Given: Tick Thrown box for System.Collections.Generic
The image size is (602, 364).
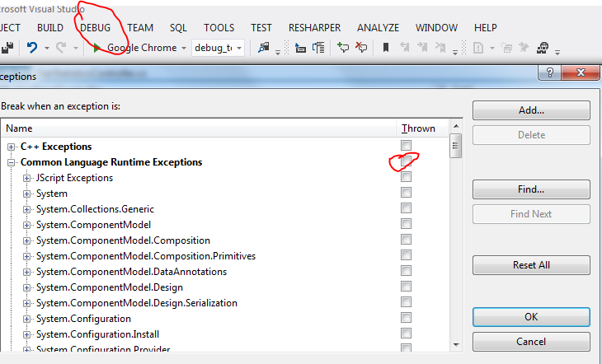Looking at the screenshot, I should point(406,209).
